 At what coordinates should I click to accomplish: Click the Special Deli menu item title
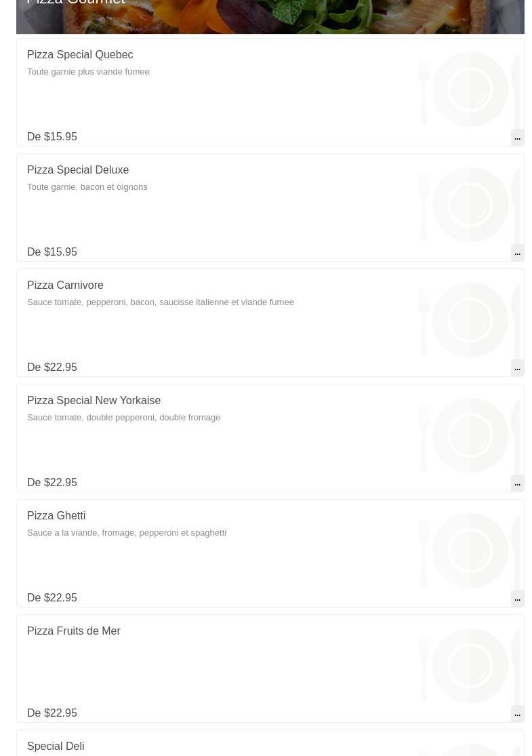click(56, 746)
